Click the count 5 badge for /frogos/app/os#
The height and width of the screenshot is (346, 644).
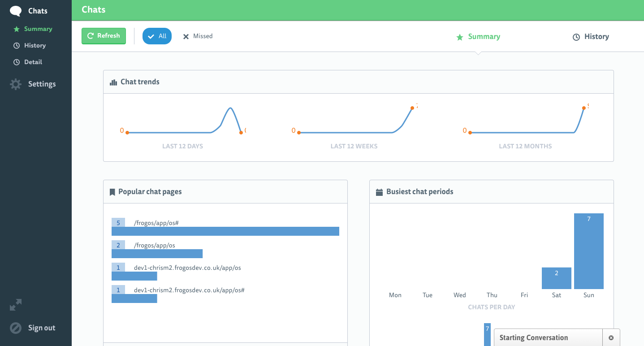point(118,223)
